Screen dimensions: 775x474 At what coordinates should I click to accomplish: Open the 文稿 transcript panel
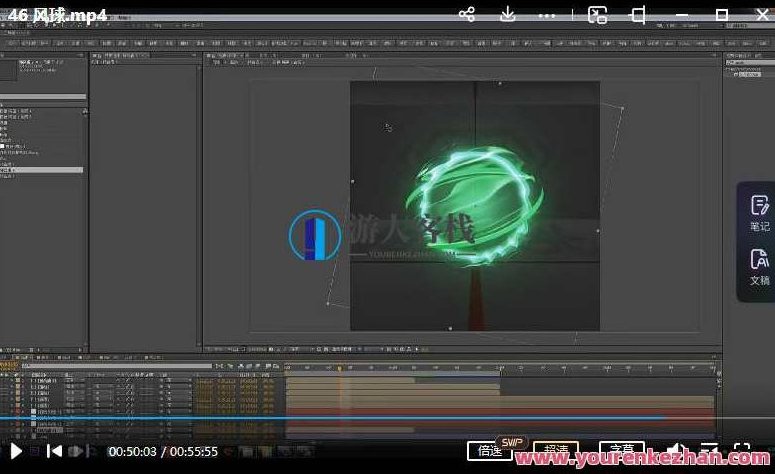tap(759, 267)
